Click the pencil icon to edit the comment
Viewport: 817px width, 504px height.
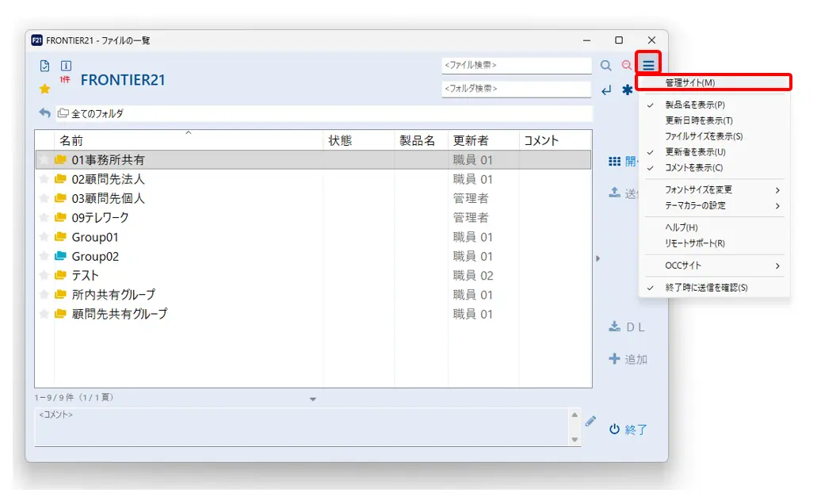[590, 422]
